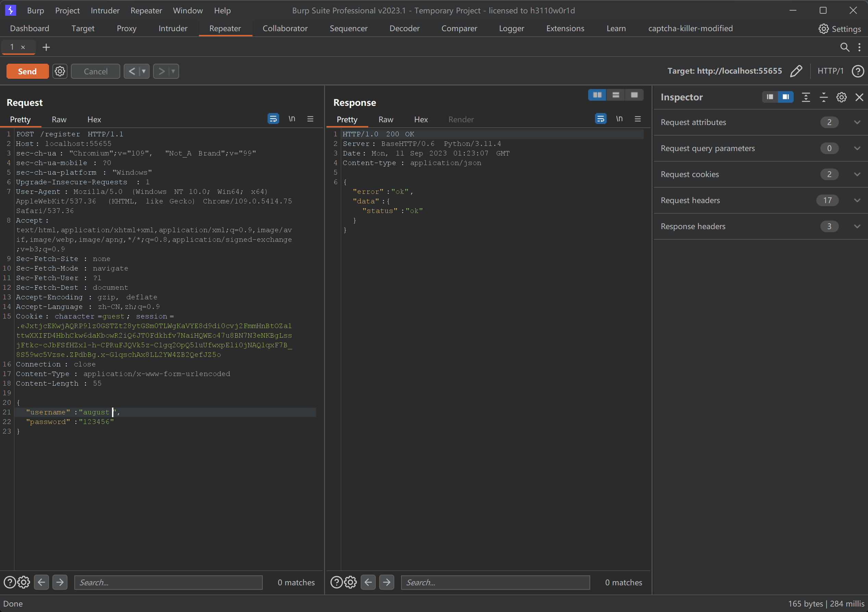Open the request pane hamburger menu
Image resolution: width=868 pixels, height=612 pixels.
pos(310,119)
